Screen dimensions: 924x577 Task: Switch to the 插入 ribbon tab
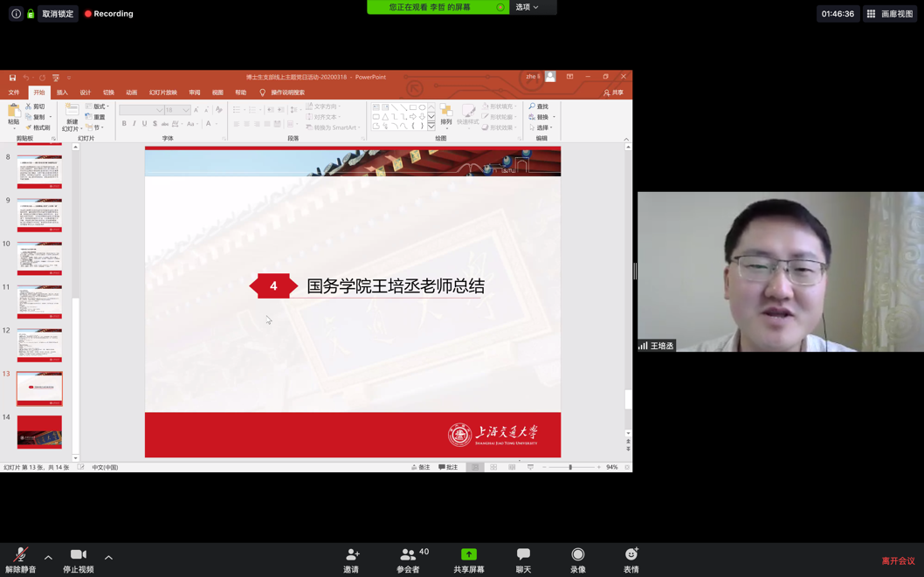point(62,93)
